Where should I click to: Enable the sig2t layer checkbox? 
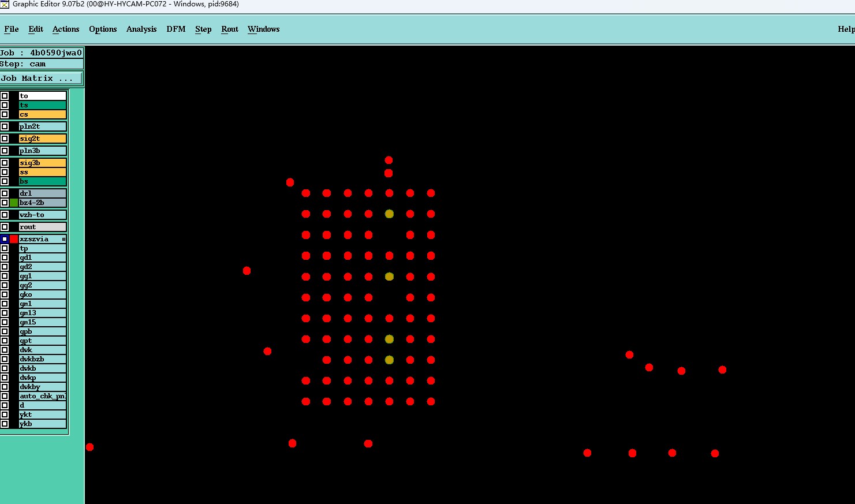(x=5, y=139)
